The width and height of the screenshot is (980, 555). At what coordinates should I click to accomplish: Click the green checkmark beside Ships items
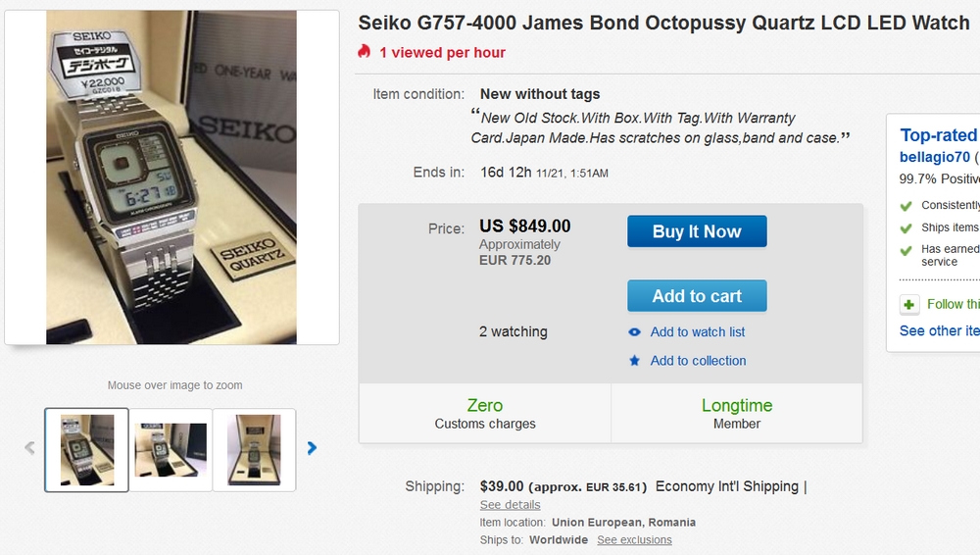pyautogui.click(x=906, y=227)
